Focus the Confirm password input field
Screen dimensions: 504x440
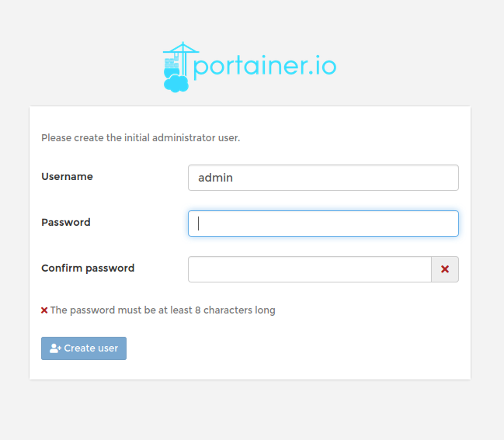tap(309, 269)
